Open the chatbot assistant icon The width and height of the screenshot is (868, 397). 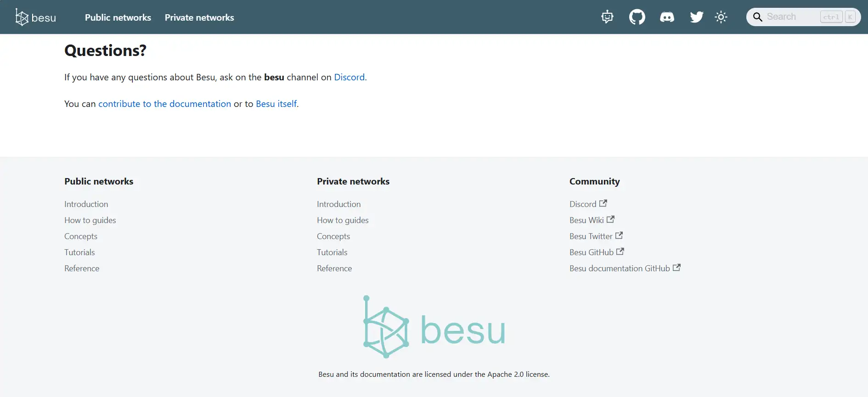pos(607,17)
